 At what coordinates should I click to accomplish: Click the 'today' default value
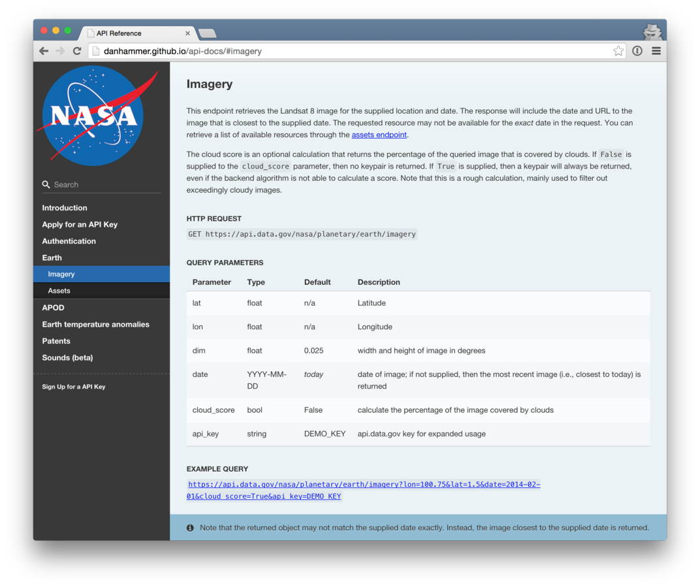(x=313, y=374)
